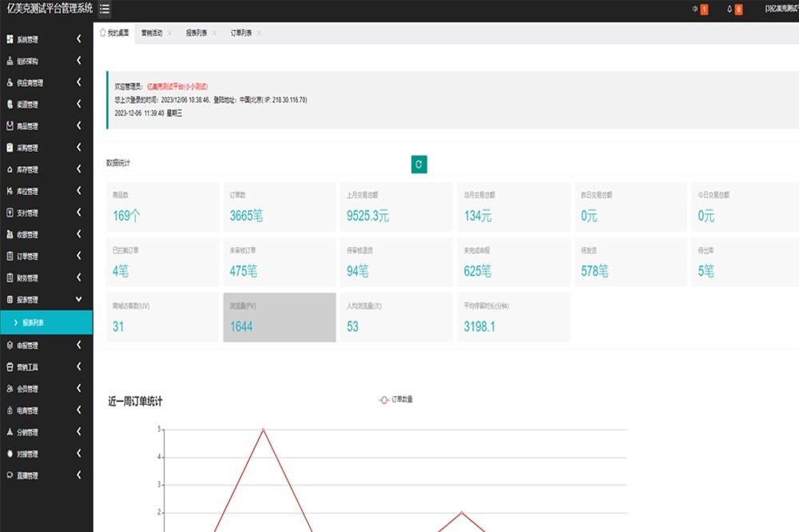Click the 会员管理 people icon in sidebar
Screen dimensions: 799x532
pos(10,389)
